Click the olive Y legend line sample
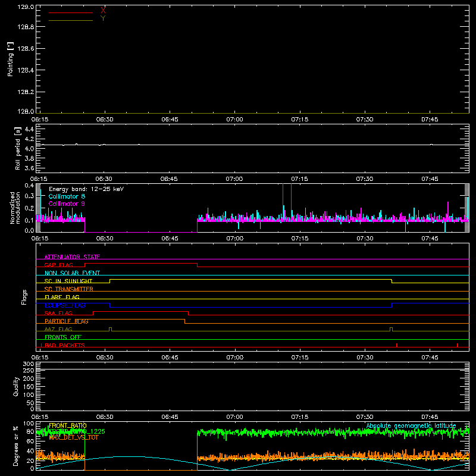The image size is (476, 476). pos(71,20)
